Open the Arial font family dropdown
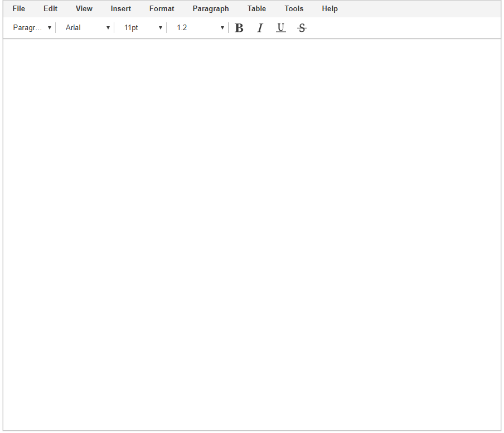 pyautogui.click(x=88, y=28)
